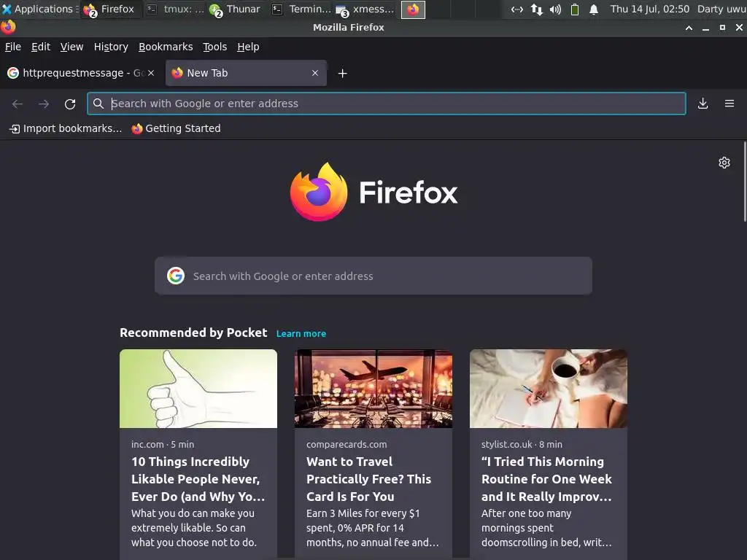
Task: Click the Google logo in search box
Action: [176, 276]
